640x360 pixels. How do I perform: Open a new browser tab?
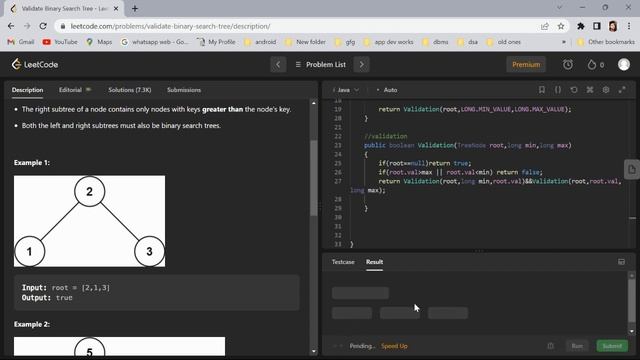point(135,8)
